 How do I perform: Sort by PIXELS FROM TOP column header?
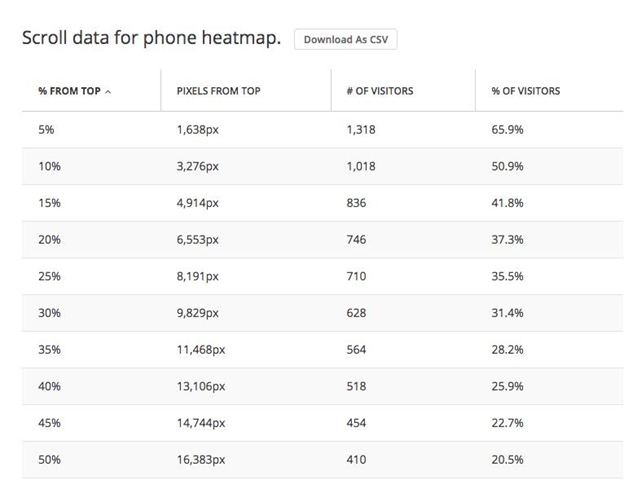(218, 91)
